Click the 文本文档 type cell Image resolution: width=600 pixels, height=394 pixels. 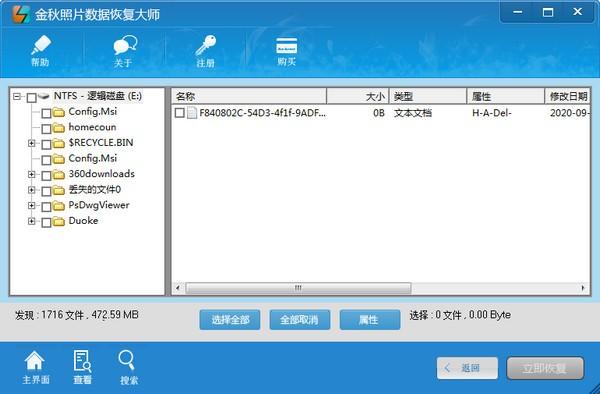[x=413, y=113]
